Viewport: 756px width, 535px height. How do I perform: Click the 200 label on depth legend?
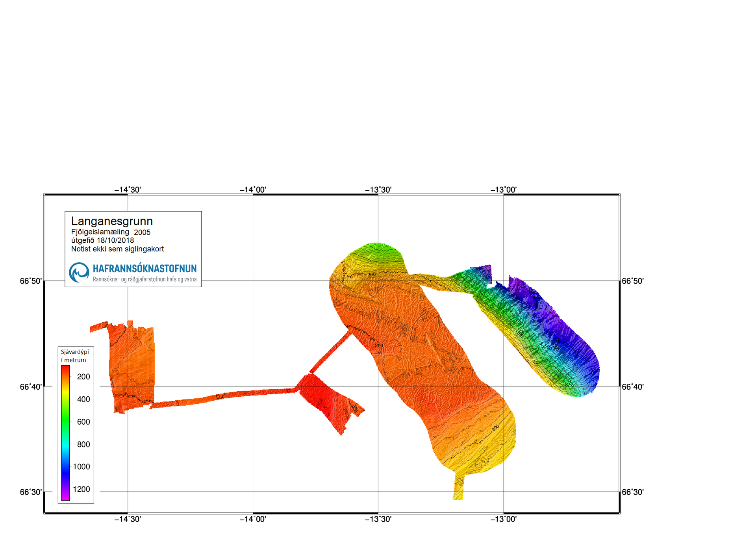tap(83, 377)
